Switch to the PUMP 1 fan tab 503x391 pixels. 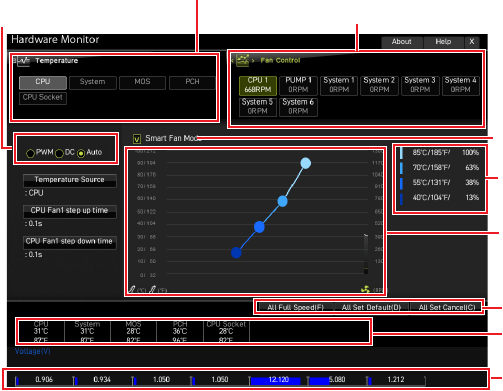pyautogui.click(x=298, y=85)
